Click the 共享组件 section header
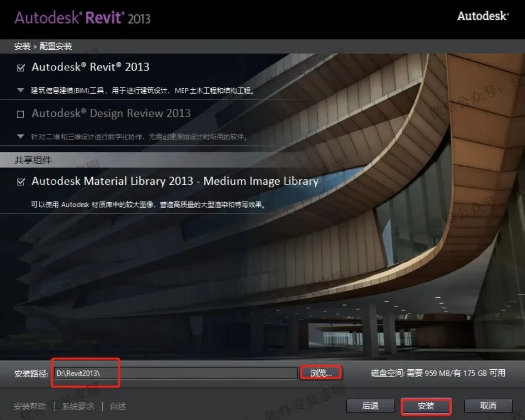Screen dimensions: 525x420 tap(33, 160)
